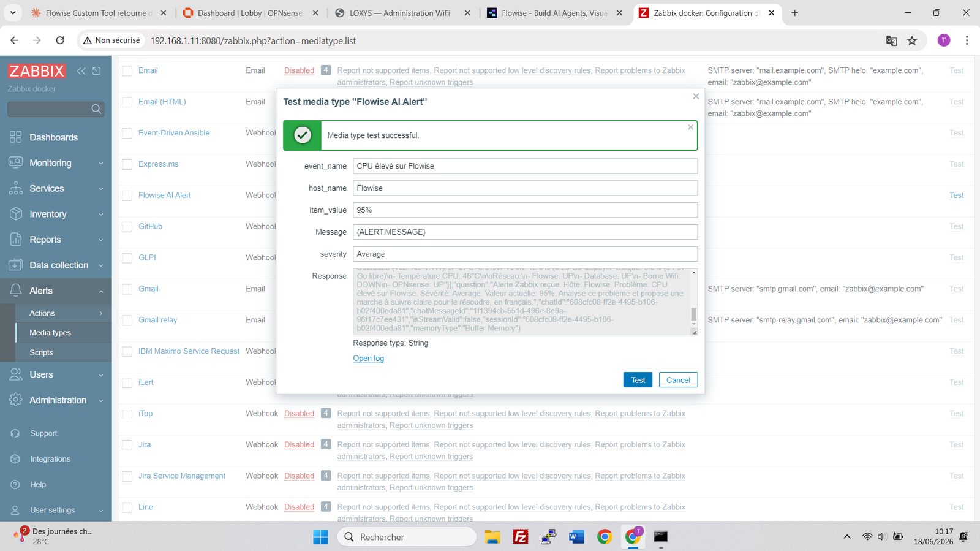Open the Actions submenu
Viewport: 980px width, 551px height.
click(64, 313)
